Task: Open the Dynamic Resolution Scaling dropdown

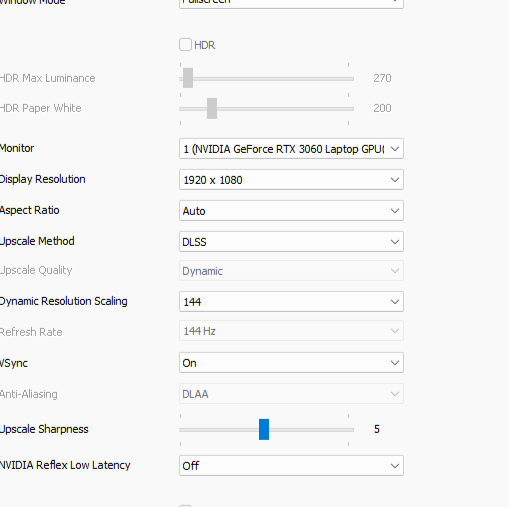Action: click(x=291, y=302)
